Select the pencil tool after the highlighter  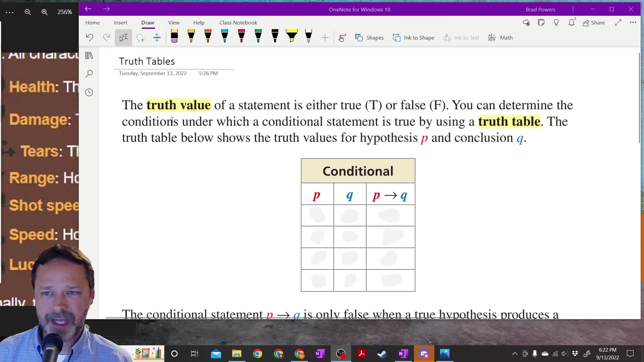(x=309, y=36)
